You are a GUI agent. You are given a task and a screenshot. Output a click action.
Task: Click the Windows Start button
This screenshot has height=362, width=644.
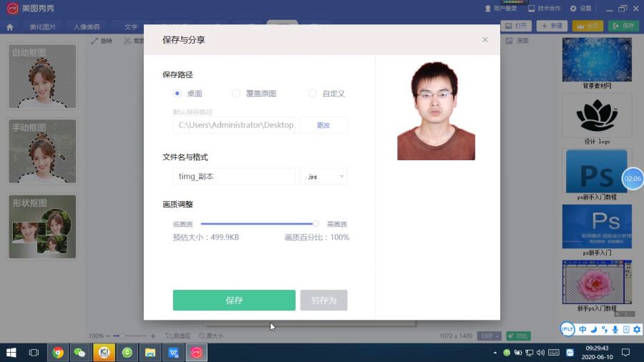point(11,353)
